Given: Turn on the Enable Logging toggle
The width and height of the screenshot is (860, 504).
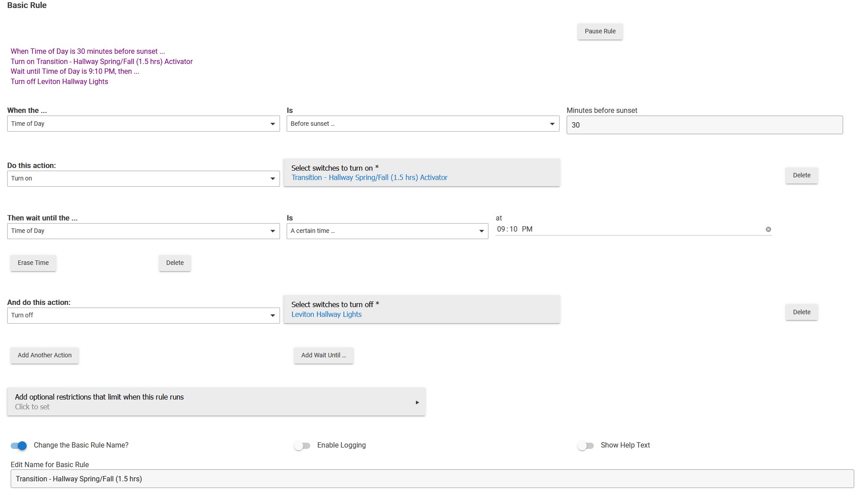Looking at the screenshot, I should coord(302,446).
